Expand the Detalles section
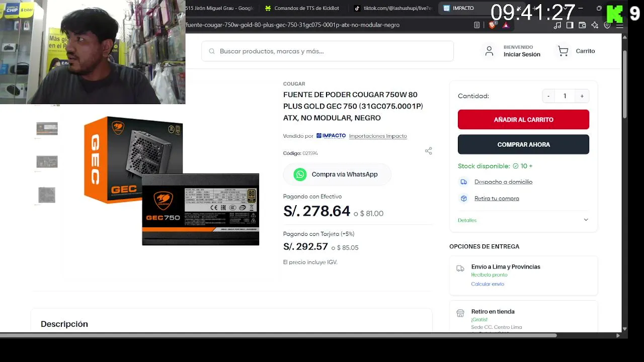Viewport: 644px width, 362px height. (x=523, y=220)
